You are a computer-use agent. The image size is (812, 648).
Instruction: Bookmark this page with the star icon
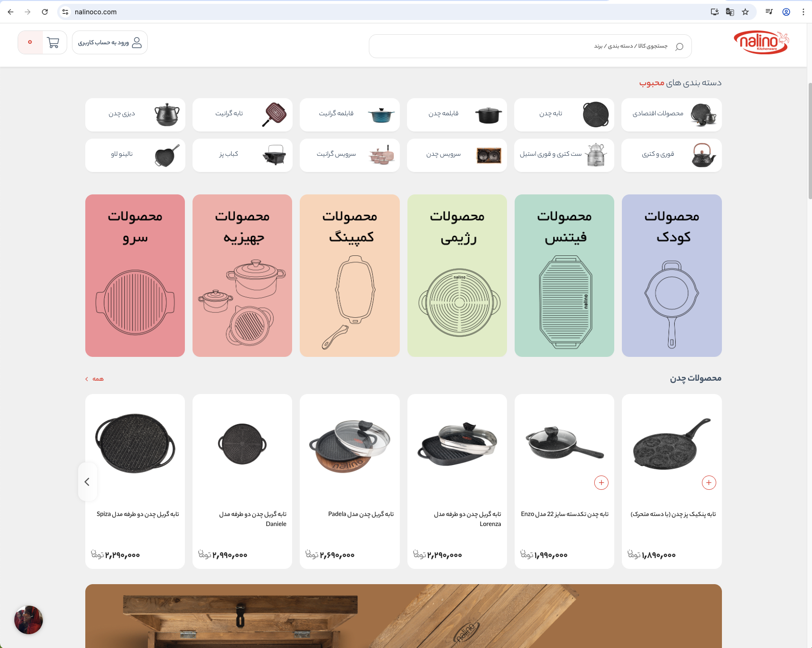(744, 12)
